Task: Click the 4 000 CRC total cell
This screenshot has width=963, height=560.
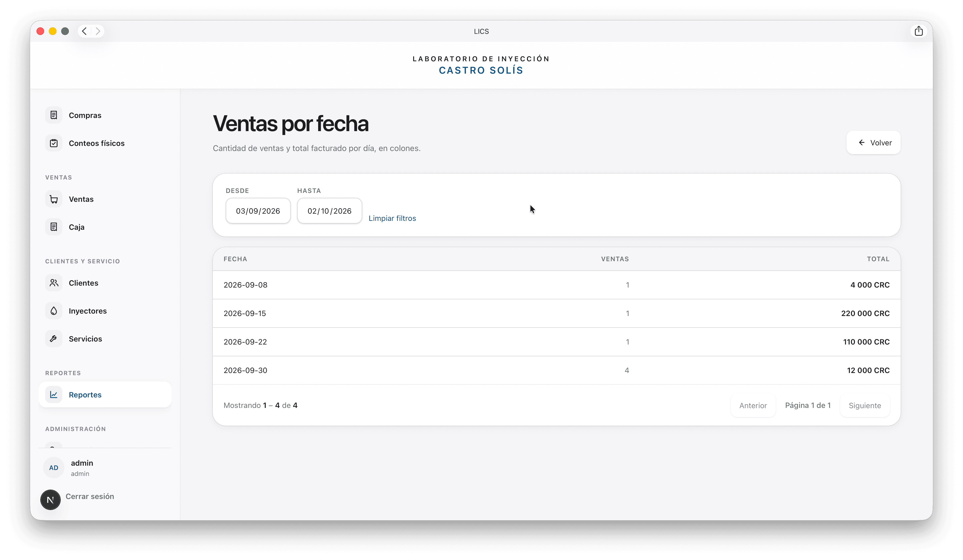Action: 870,285
